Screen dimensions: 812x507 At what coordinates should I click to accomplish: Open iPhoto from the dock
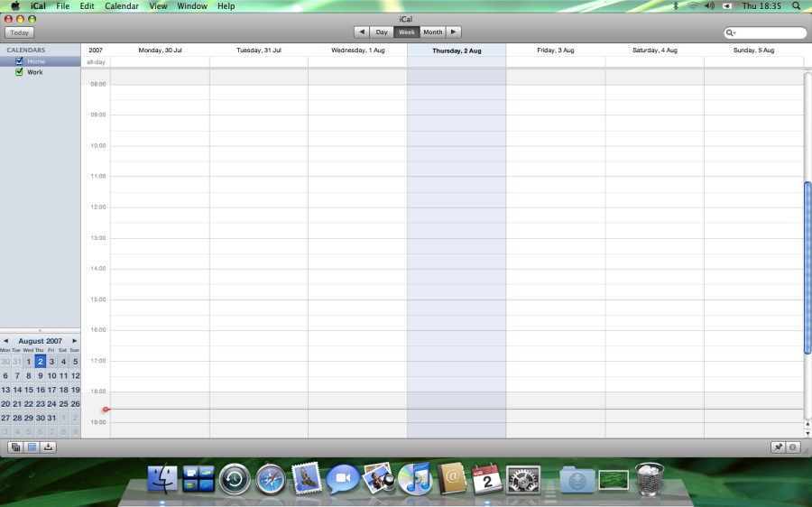(x=379, y=478)
